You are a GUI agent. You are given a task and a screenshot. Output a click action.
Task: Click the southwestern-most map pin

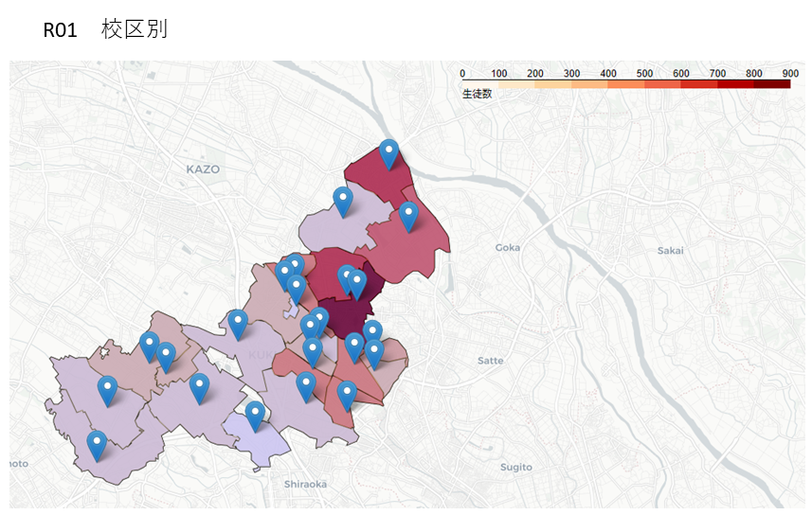coord(97,445)
